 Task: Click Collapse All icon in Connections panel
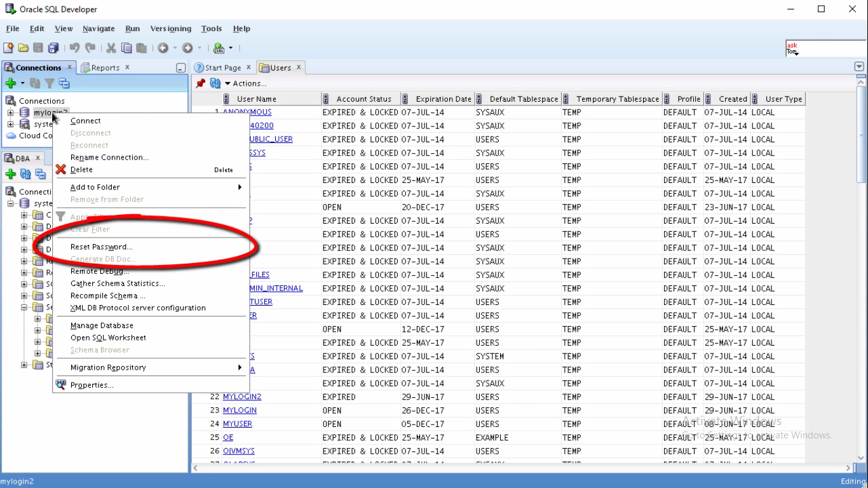tap(64, 83)
